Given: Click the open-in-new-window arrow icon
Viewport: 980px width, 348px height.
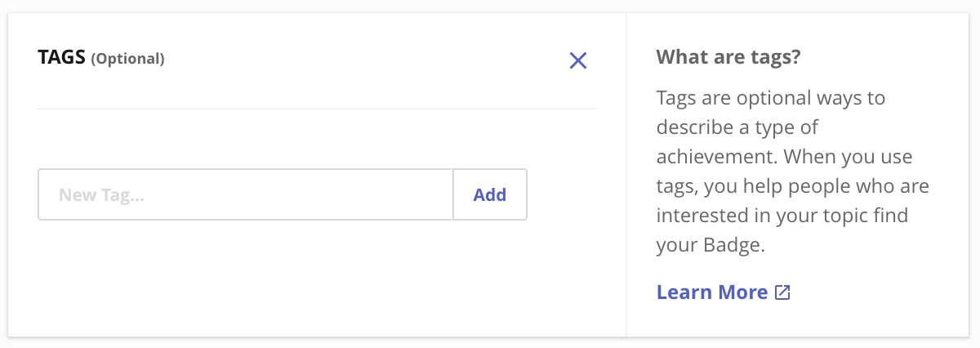Looking at the screenshot, I should (x=782, y=292).
